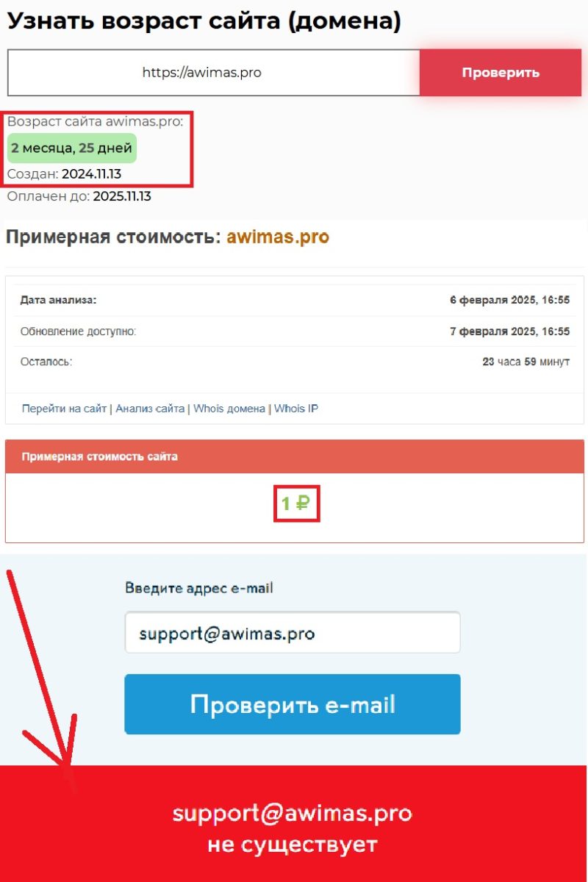The height and width of the screenshot is (882, 588).
Task: Click the 1 ₽ site value
Action: (x=296, y=503)
